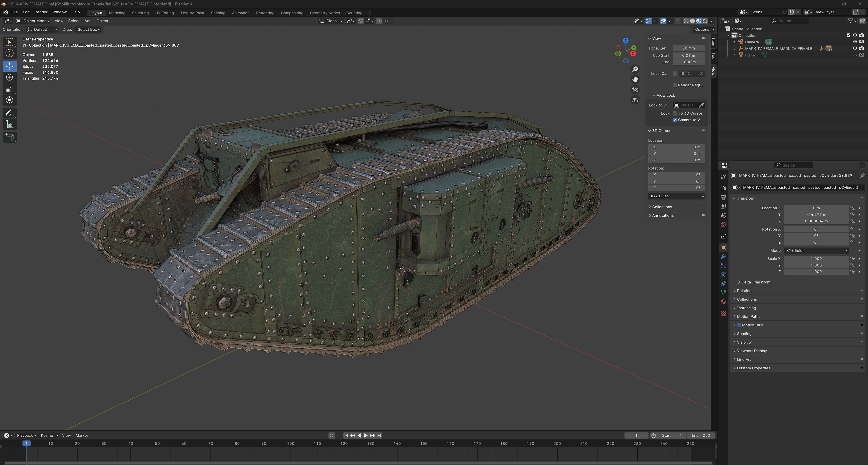868x465 pixels.
Task: Adjust the Clip Start 0.01 m field
Action: pyautogui.click(x=688, y=56)
